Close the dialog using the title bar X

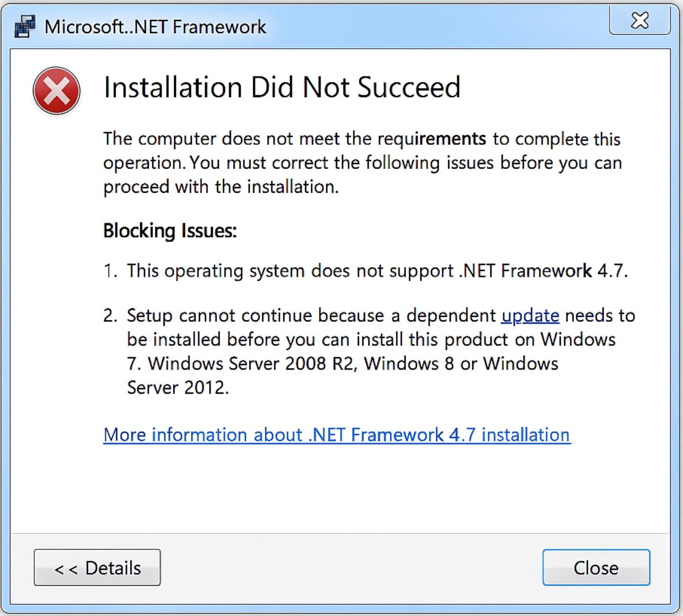(x=639, y=20)
